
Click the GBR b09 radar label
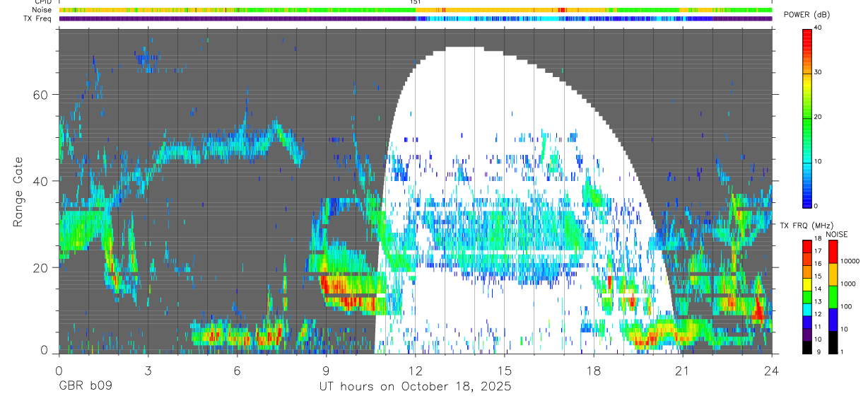tap(86, 386)
